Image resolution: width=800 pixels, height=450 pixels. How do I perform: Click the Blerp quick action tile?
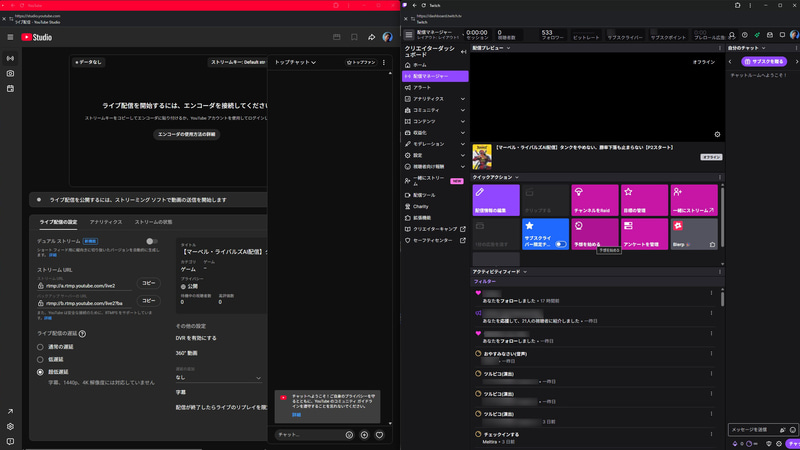click(x=694, y=234)
